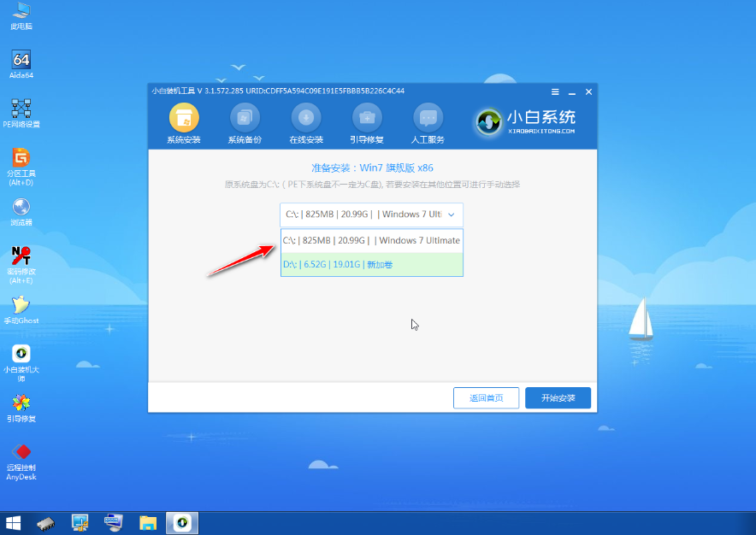
Task: Open PE网络设置 desktop icon
Action: (x=21, y=109)
